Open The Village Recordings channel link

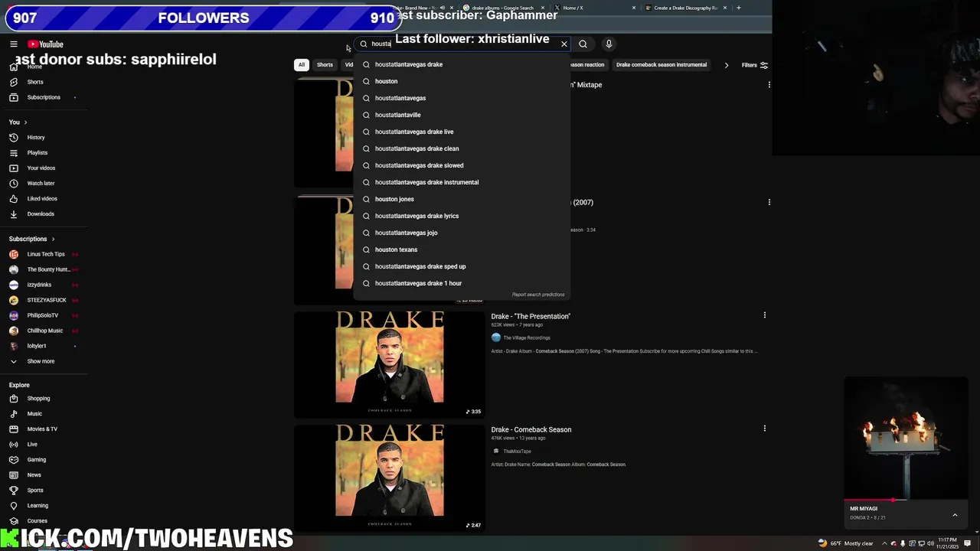pos(527,337)
